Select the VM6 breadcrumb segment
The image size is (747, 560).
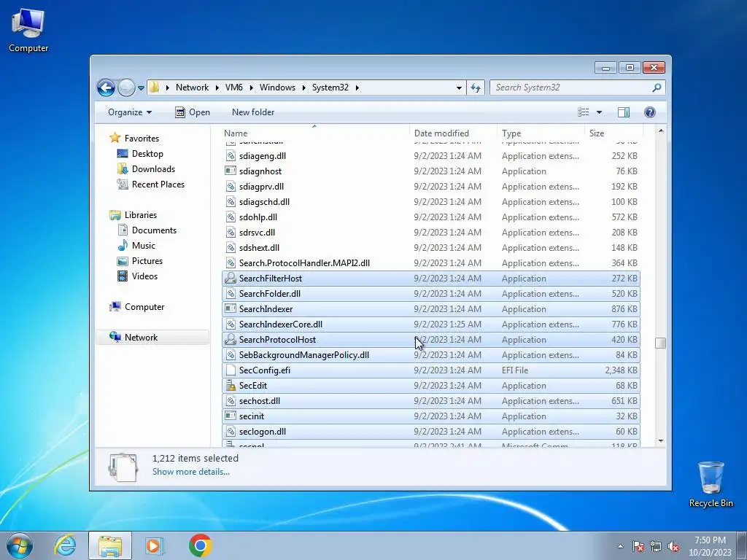point(234,87)
